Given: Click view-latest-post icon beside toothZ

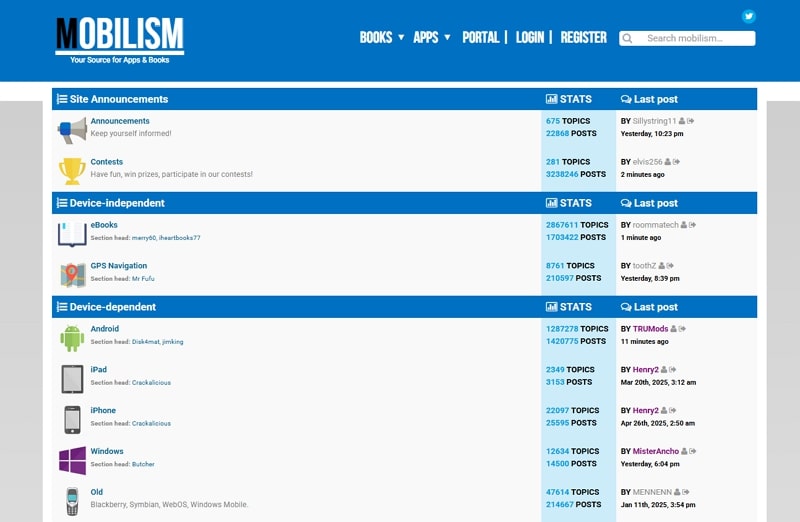Looking at the screenshot, I should pos(670,266).
